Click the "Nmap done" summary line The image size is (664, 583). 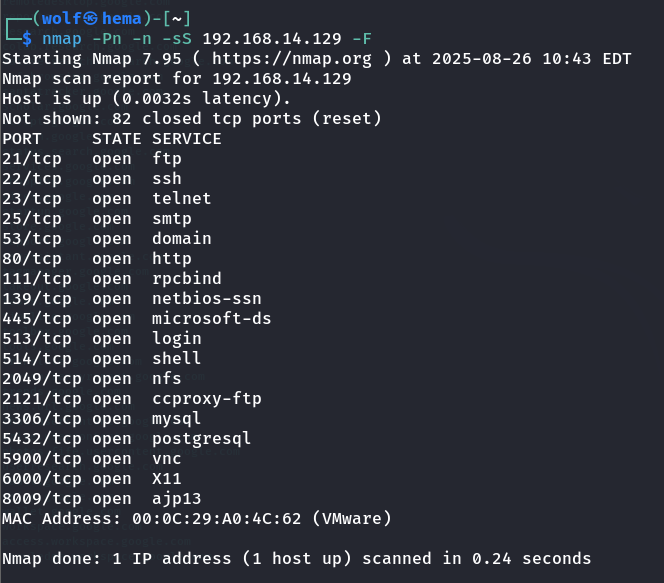coord(296,559)
